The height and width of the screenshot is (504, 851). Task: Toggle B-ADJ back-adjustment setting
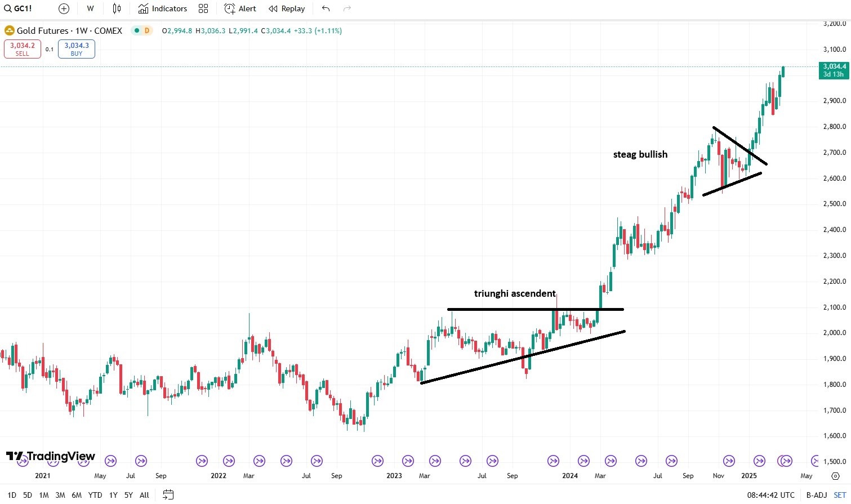click(x=816, y=495)
